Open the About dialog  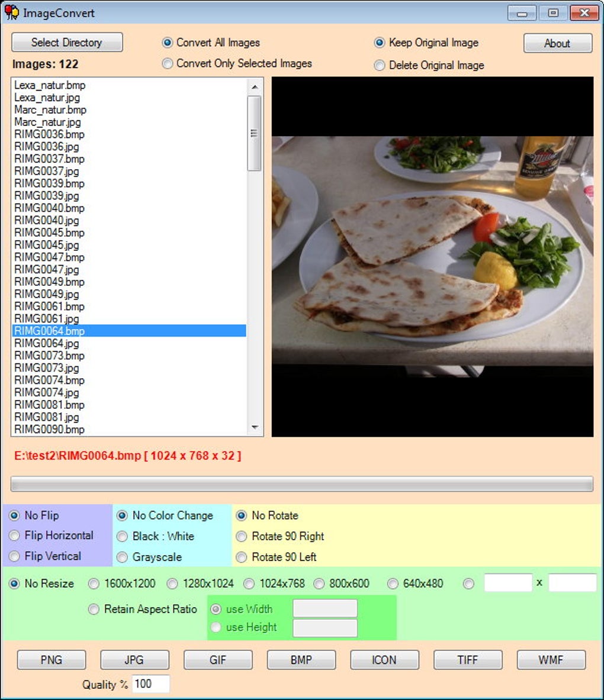[557, 43]
